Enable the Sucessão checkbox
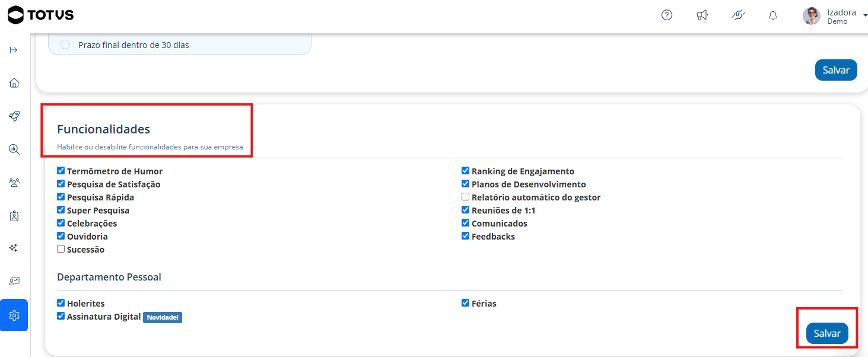 pyautogui.click(x=61, y=249)
